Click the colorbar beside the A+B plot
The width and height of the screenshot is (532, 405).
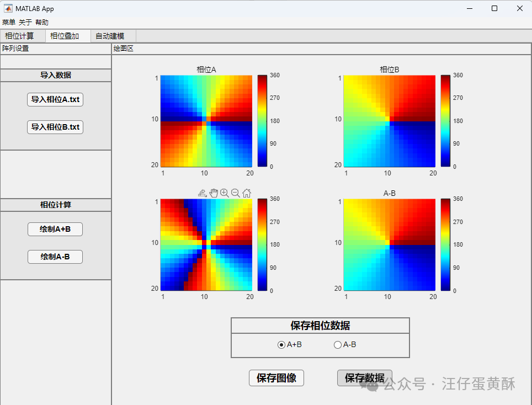pos(262,244)
